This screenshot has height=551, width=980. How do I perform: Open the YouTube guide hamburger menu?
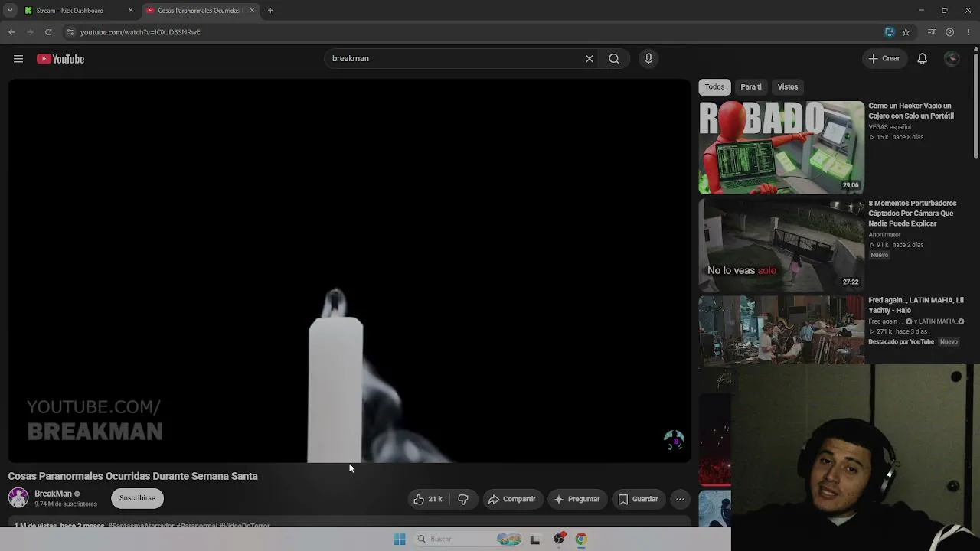(x=18, y=59)
